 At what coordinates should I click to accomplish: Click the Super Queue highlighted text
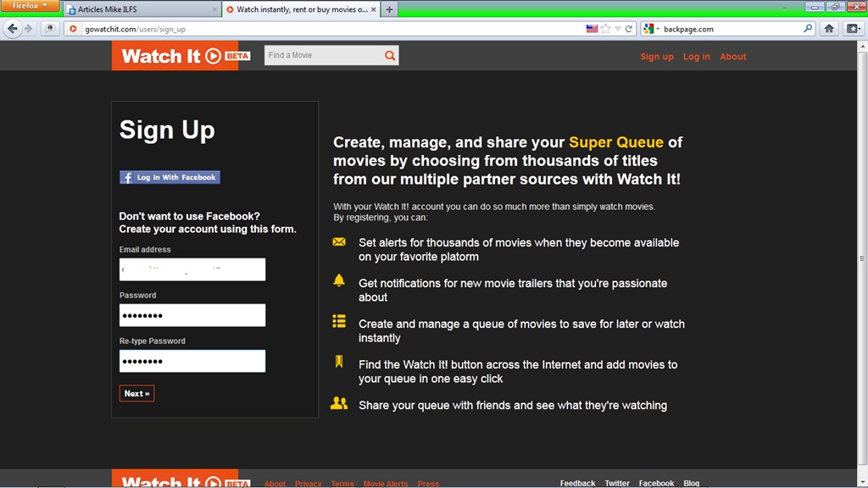pos(615,142)
